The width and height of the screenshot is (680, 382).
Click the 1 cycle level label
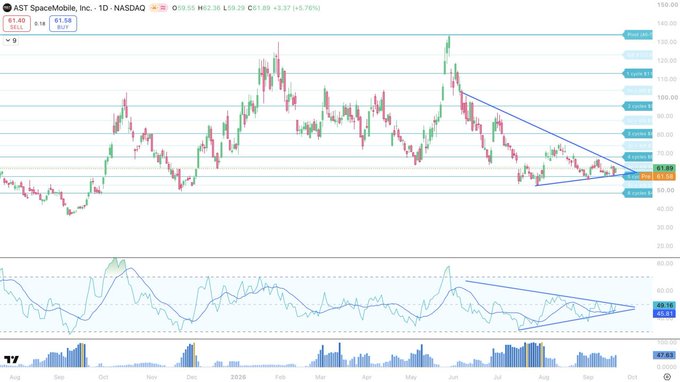pyautogui.click(x=638, y=74)
